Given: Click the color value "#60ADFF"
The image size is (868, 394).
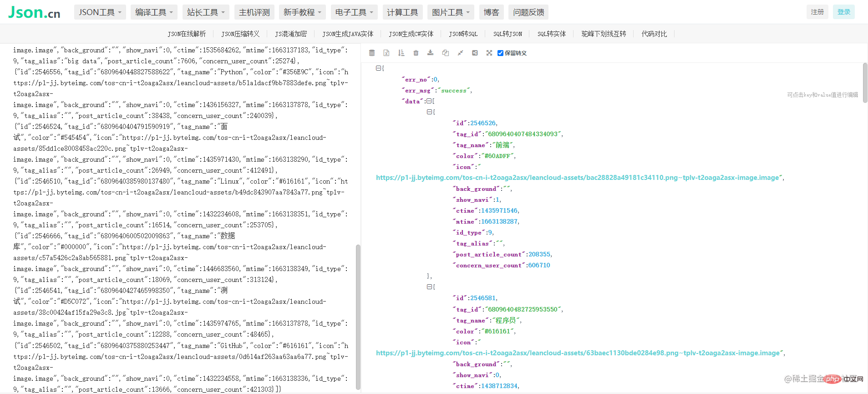Looking at the screenshot, I should click(x=497, y=156).
